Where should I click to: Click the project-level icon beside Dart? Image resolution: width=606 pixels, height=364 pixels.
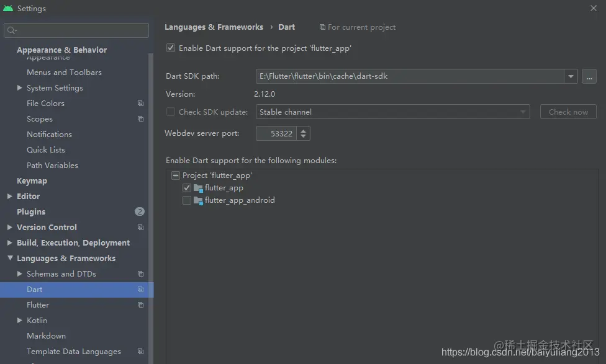[141, 289]
